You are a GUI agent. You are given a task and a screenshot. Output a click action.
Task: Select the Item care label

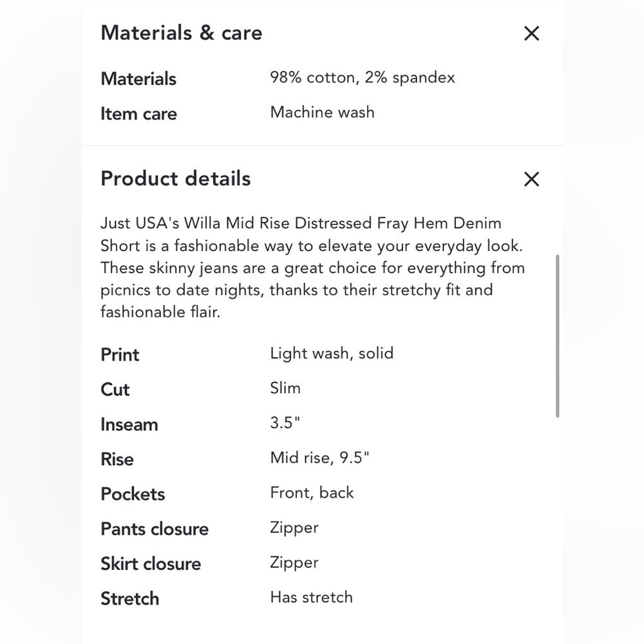coord(138,114)
